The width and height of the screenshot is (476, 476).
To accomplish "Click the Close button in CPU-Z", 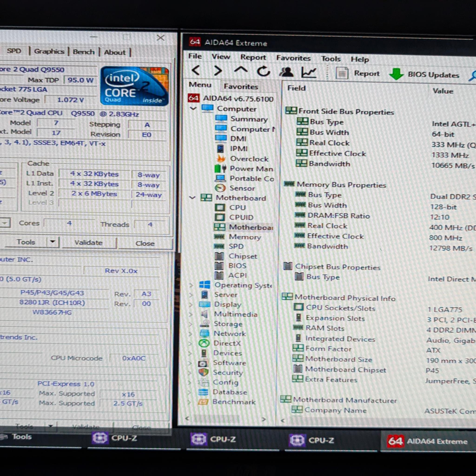I will (145, 243).
